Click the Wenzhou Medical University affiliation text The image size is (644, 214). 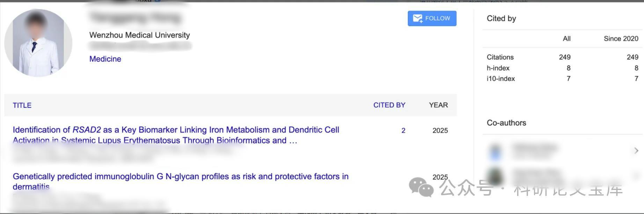tap(139, 35)
